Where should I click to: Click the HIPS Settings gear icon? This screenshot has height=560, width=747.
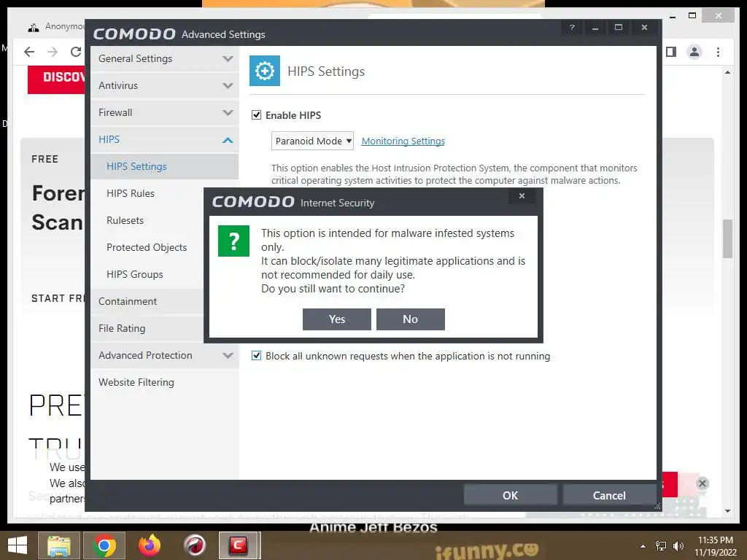pos(264,71)
